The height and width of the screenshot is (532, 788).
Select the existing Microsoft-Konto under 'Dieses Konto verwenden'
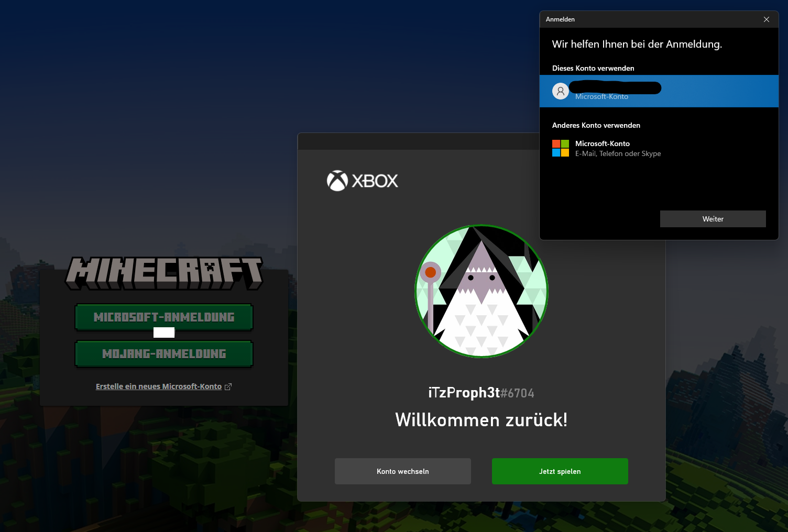(x=659, y=91)
